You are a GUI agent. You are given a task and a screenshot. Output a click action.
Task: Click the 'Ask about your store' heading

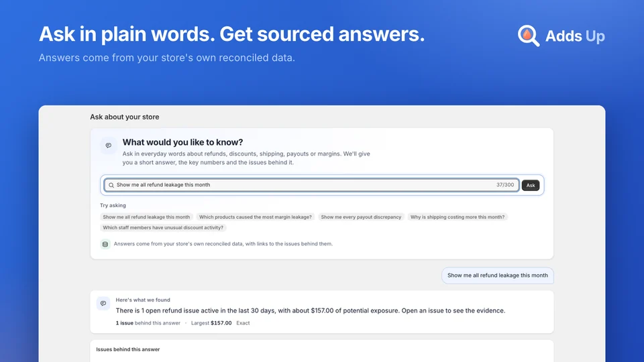click(x=125, y=117)
